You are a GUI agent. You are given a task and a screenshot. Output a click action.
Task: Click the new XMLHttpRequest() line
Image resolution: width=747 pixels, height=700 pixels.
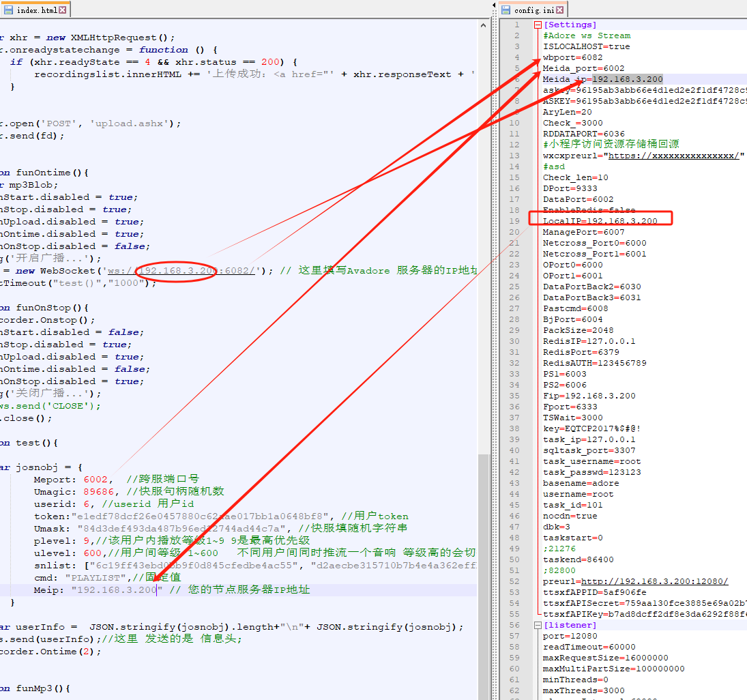[87, 38]
